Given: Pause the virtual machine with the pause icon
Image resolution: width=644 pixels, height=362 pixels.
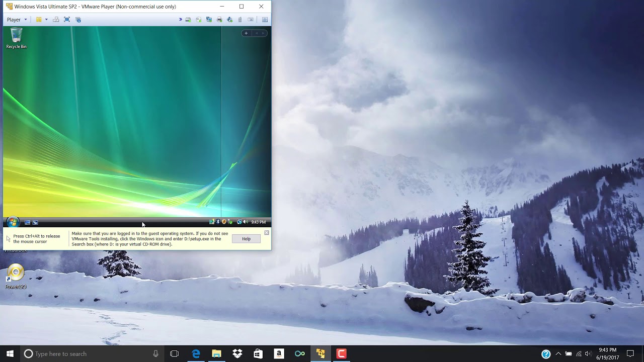Looking at the screenshot, I should (39, 20).
